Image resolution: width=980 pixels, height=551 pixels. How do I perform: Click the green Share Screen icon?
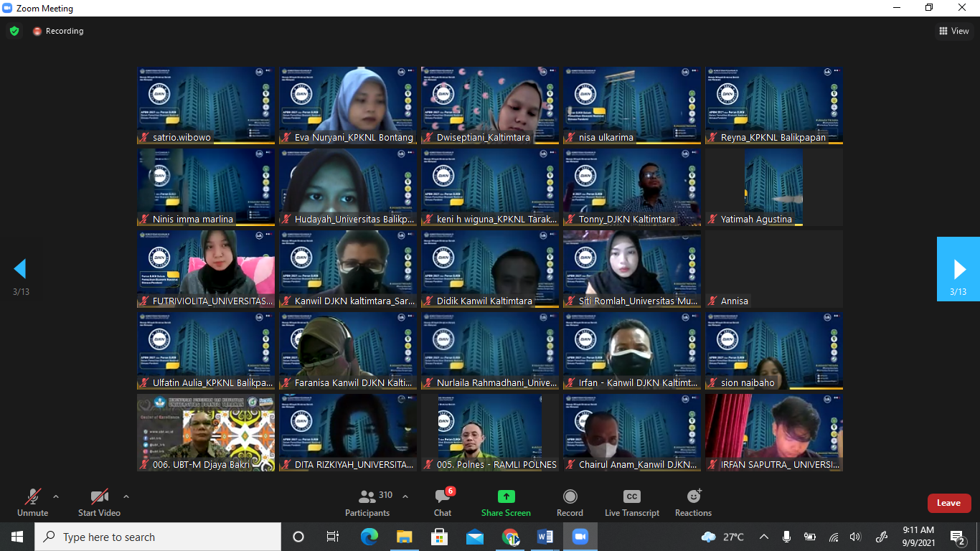tap(506, 496)
